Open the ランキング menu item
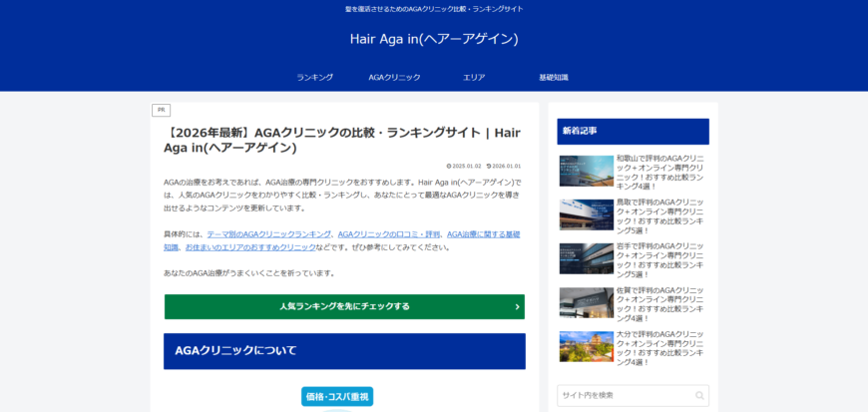 (x=314, y=78)
